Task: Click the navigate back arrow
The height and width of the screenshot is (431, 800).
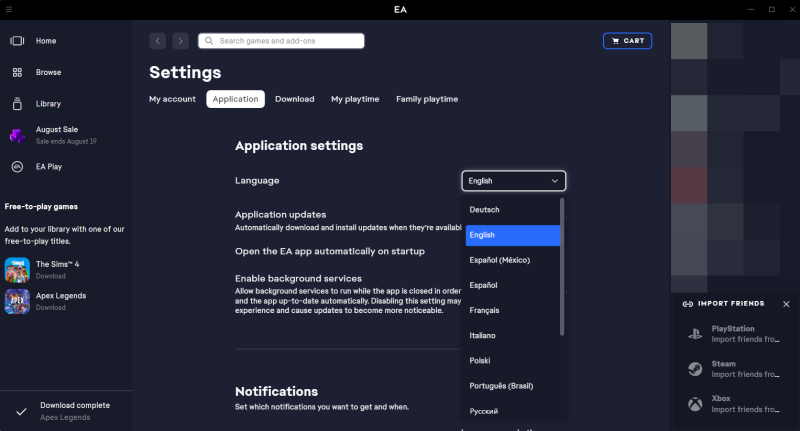Action: pyautogui.click(x=158, y=41)
